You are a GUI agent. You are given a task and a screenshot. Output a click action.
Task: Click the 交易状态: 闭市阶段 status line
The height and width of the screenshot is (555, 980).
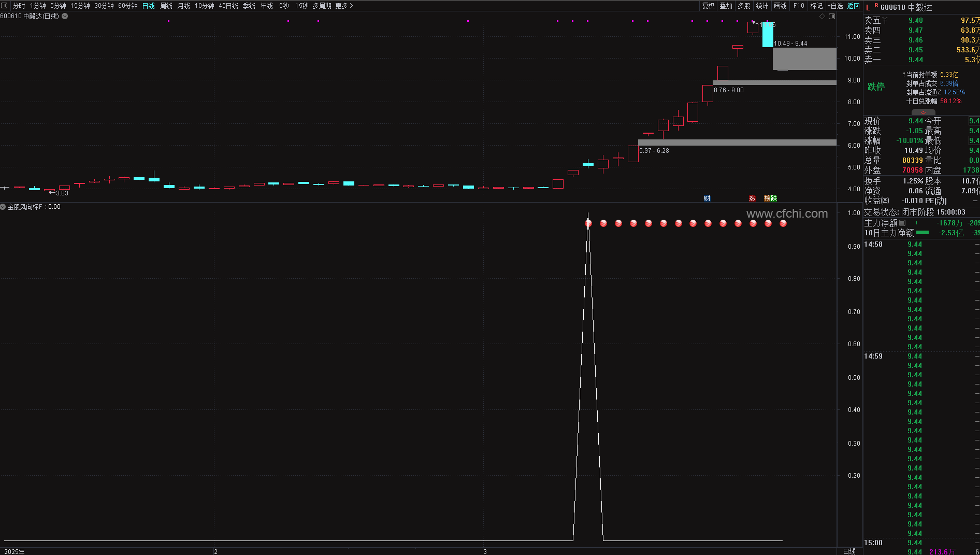click(915, 212)
